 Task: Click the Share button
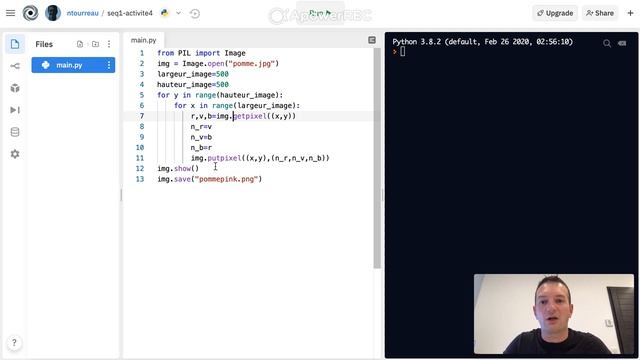click(600, 13)
